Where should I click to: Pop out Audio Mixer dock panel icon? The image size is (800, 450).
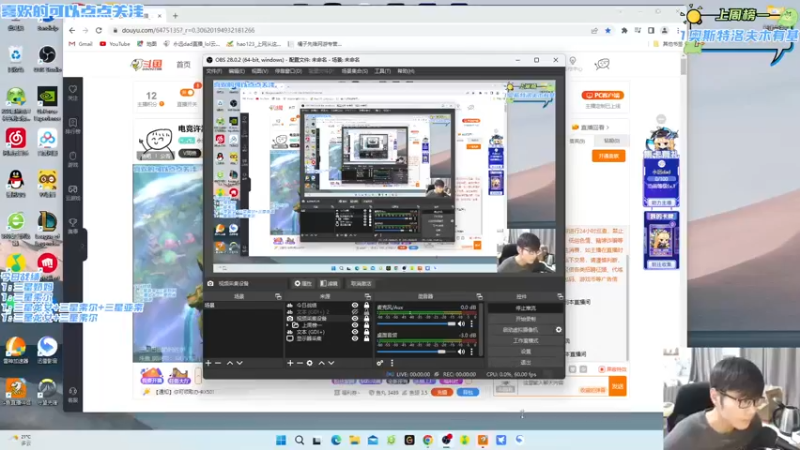pos(479,296)
